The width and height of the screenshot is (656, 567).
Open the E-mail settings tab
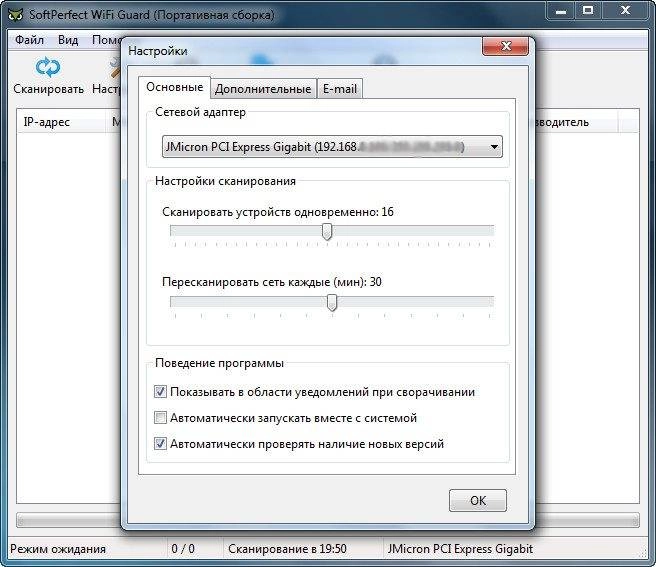[x=340, y=89]
